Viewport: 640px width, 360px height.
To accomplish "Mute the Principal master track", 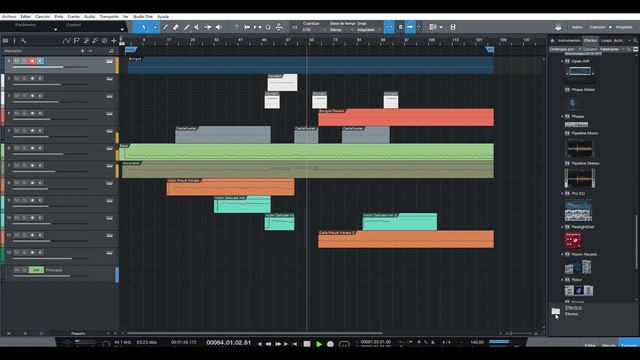I will pos(17,270).
